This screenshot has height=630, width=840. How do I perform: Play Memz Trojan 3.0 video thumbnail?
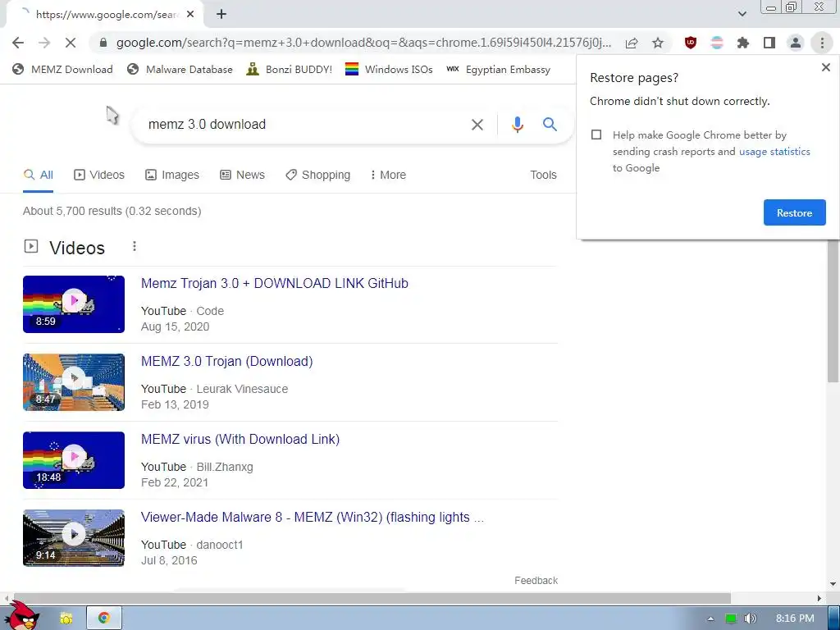(x=74, y=304)
